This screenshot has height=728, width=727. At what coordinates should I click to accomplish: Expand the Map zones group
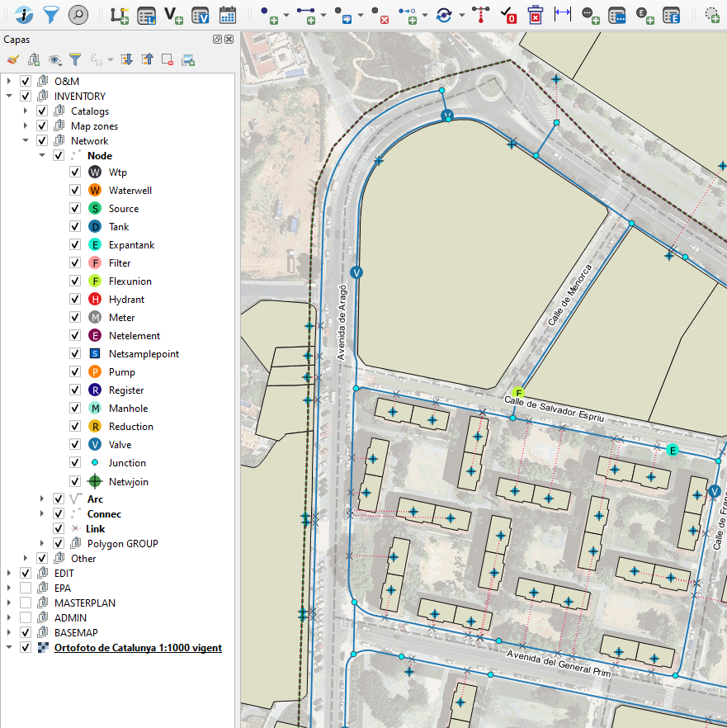(x=26, y=125)
